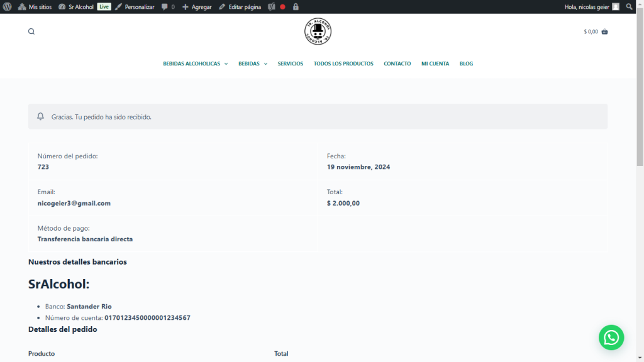Open the site search icon
Screen dimensions: 644x362
pos(31,31)
